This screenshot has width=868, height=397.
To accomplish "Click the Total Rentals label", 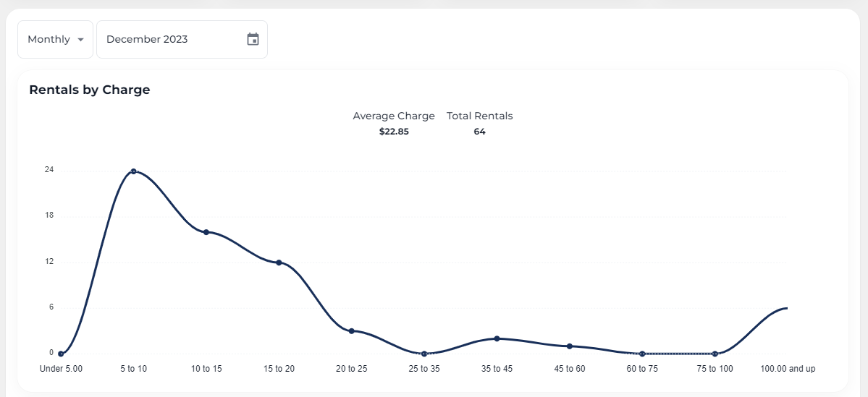I will pyautogui.click(x=479, y=116).
